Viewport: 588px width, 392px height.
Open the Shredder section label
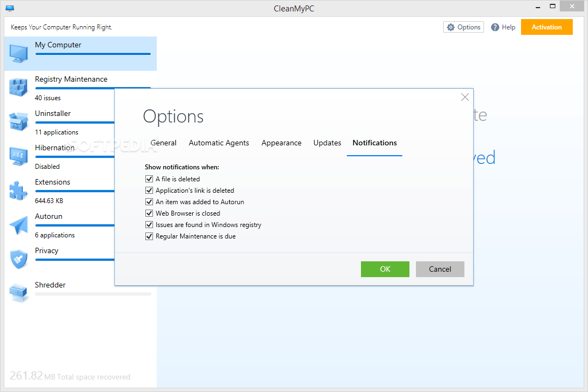pos(50,285)
